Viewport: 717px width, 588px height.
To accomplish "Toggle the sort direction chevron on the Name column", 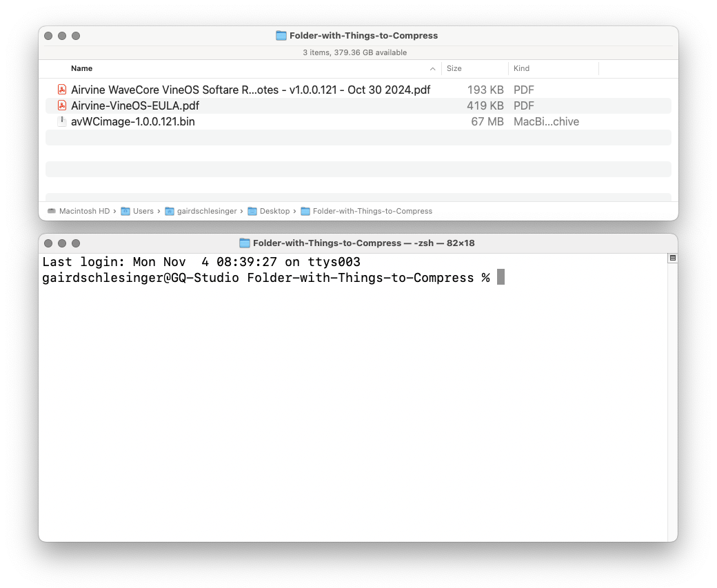I will click(x=433, y=68).
